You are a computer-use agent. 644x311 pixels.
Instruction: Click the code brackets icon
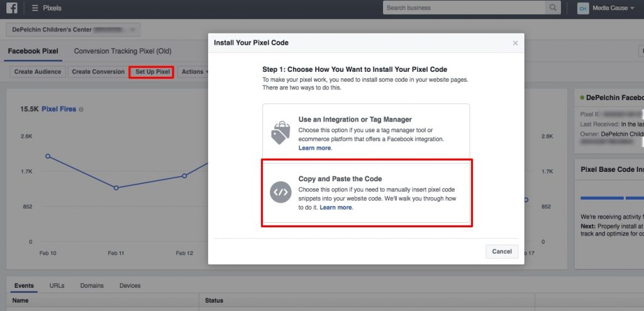(280, 192)
